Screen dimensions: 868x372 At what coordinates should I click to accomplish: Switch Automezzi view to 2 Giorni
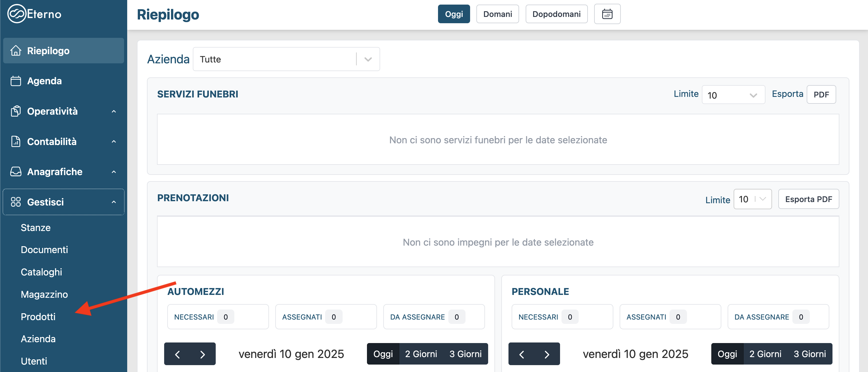pyautogui.click(x=421, y=354)
